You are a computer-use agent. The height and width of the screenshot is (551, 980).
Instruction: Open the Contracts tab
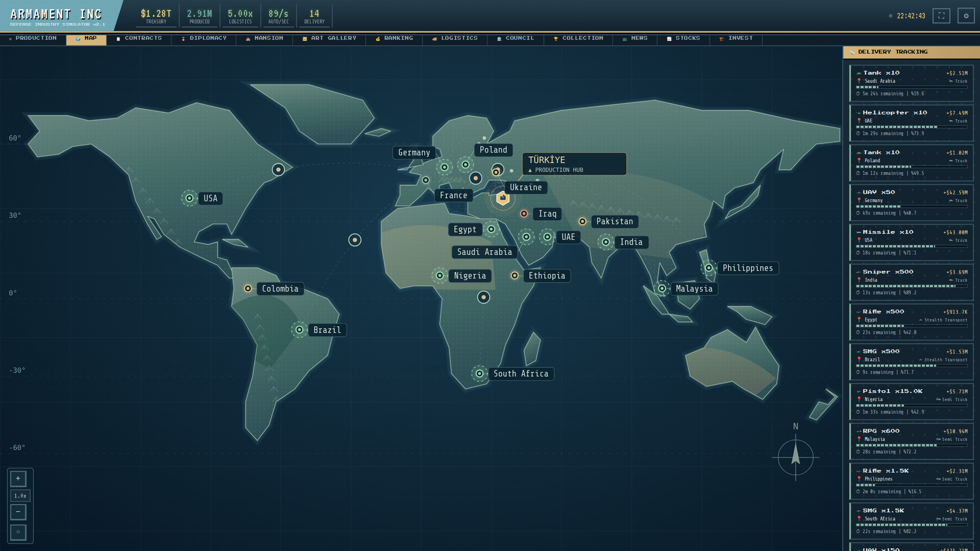(x=139, y=38)
